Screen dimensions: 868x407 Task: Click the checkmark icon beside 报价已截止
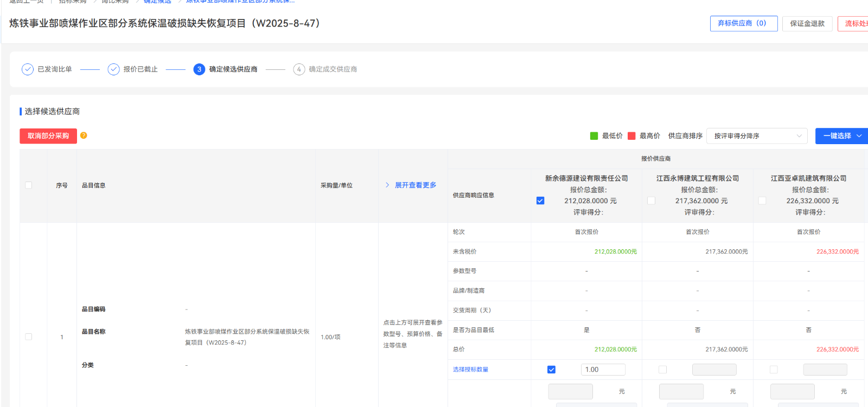coord(113,69)
